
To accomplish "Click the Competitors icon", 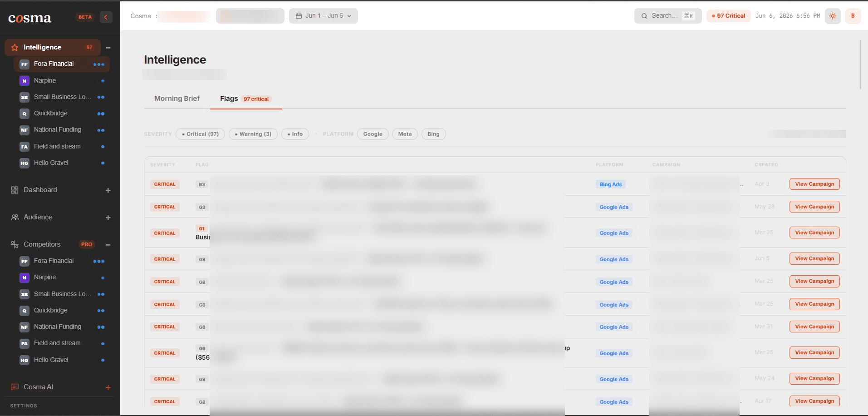I will [x=15, y=244].
